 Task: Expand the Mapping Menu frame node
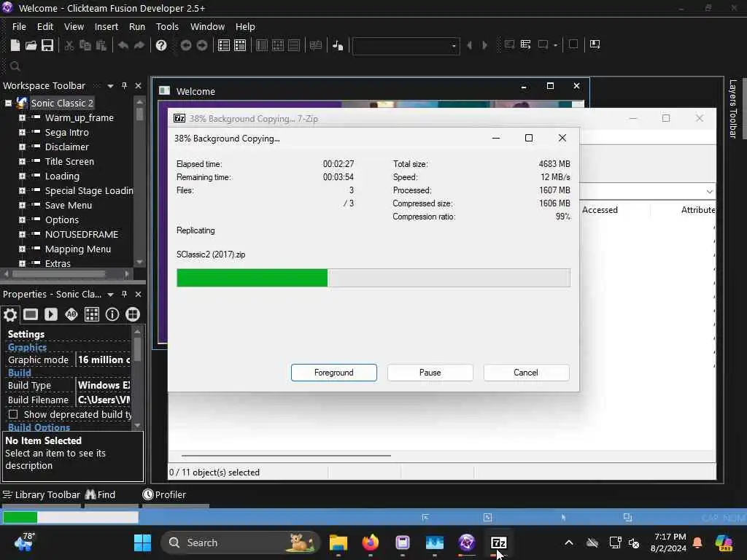pyautogui.click(x=22, y=249)
